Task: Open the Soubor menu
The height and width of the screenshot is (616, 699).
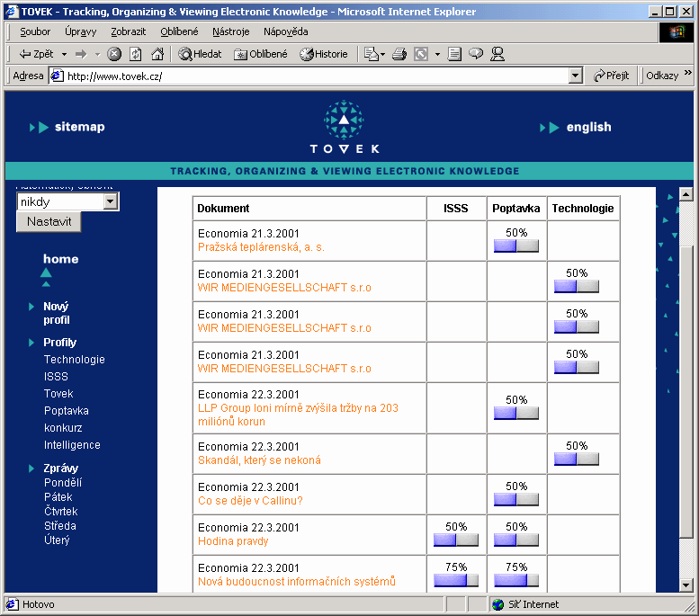Action: click(35, 31)
